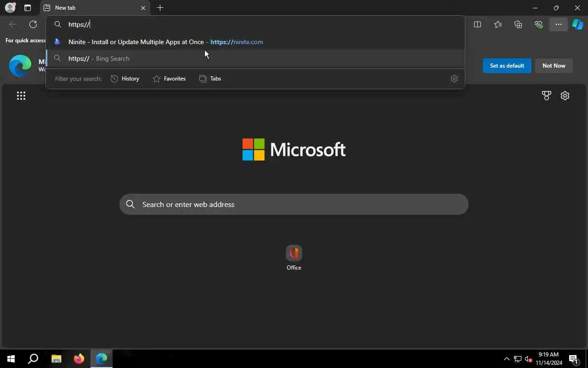Open muted volume tray icon
This screenshot has height=368, width=588.
(x=528, y=359)
